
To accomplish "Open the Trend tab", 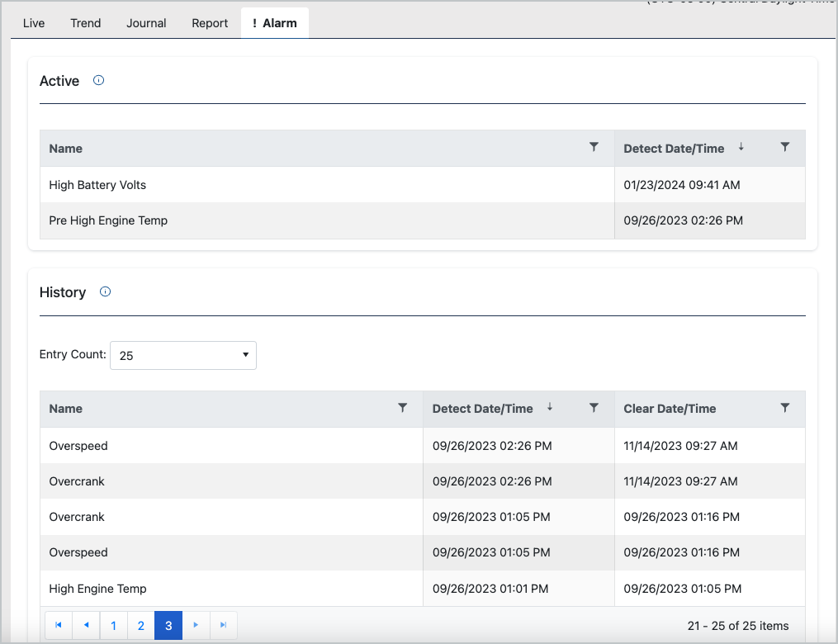I will (x=86, y=23).
